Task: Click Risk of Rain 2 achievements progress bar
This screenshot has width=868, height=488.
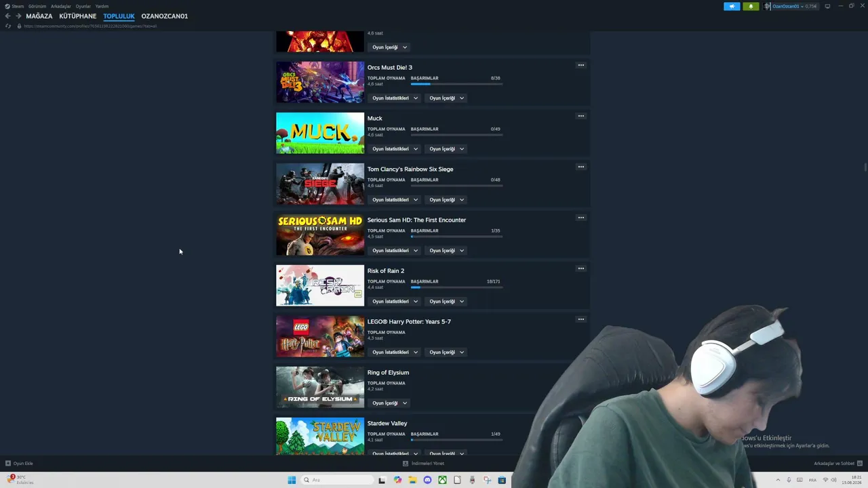Action: [x=456, y=287]
